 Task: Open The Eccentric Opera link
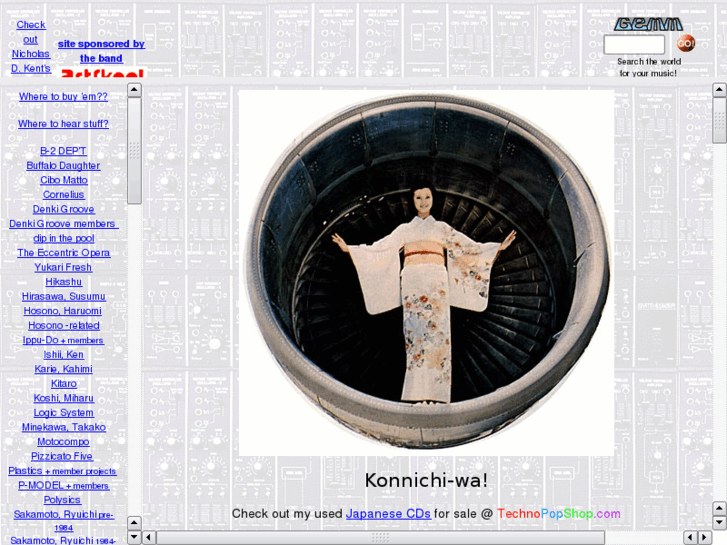point(64,253)
